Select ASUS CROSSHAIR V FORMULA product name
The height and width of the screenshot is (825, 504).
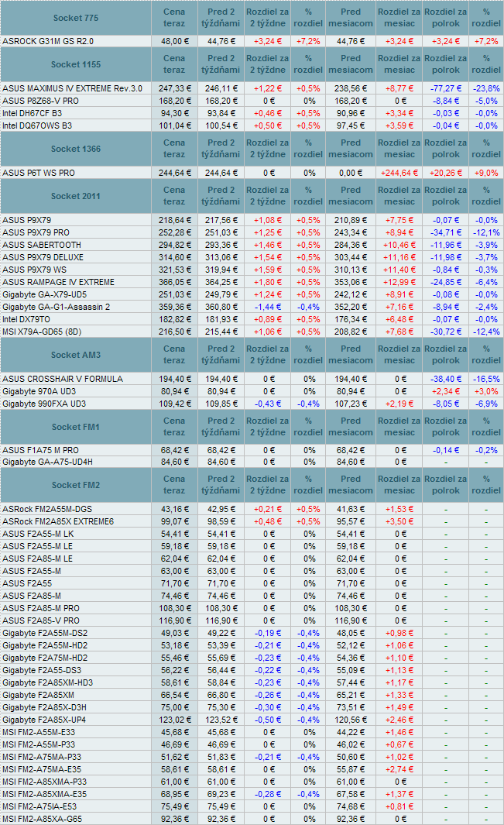[63, 379]
